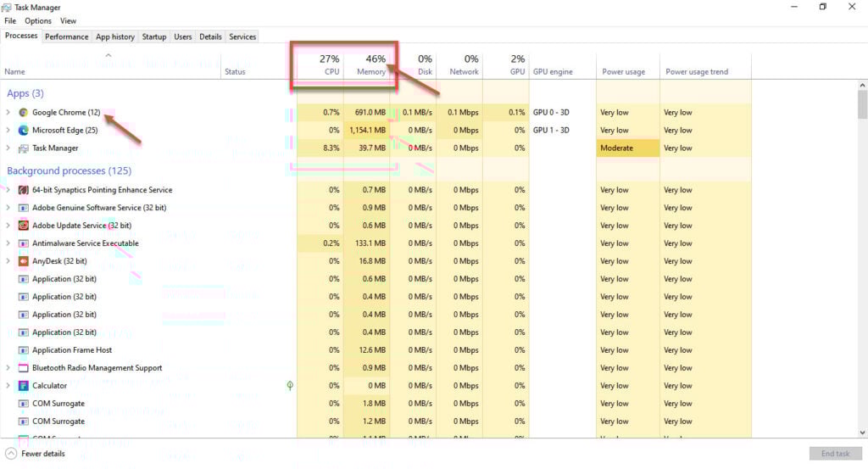
Task: Click the 8.3% CPU value
Action: click(331, 148)
